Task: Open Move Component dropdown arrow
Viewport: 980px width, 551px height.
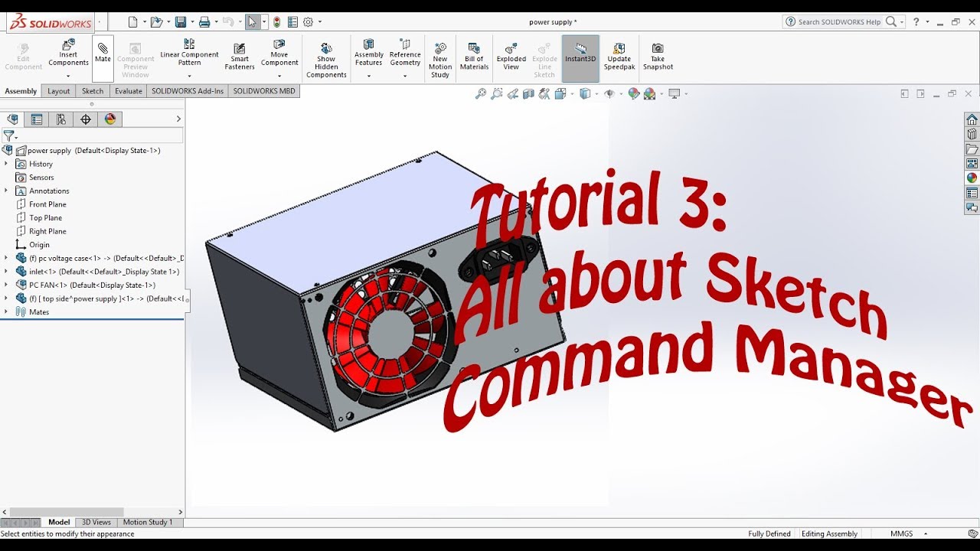Action: 279,76
